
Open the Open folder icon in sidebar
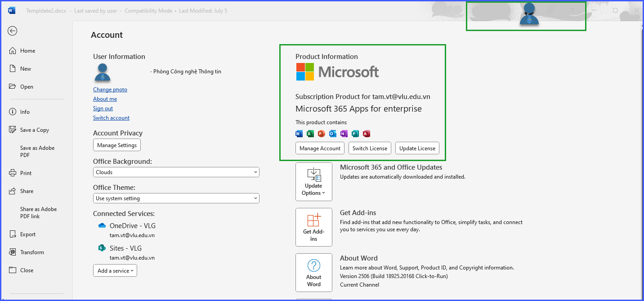[13, 87]
